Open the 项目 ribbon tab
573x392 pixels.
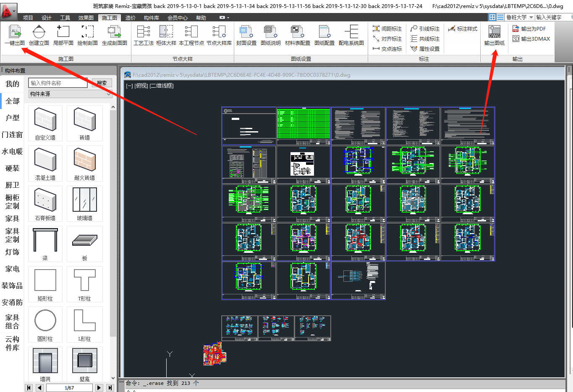pyautogui.click(x=28, y=18)
